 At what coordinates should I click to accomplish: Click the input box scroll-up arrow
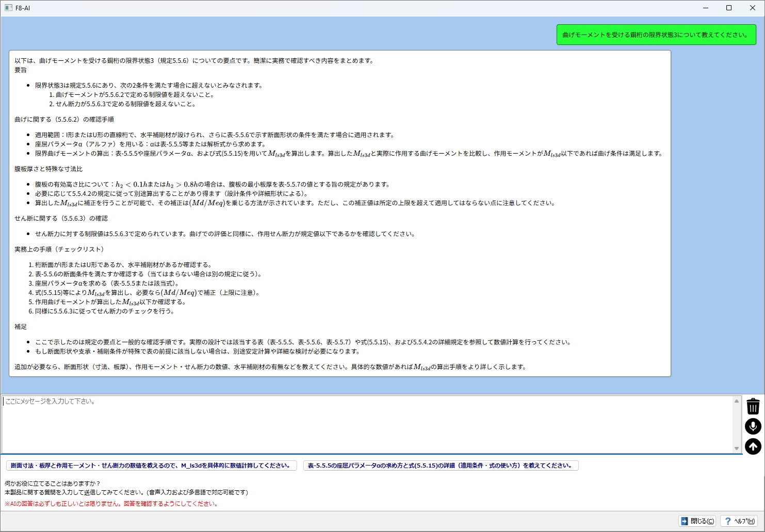pyautogui.click(x=737, y=401)
